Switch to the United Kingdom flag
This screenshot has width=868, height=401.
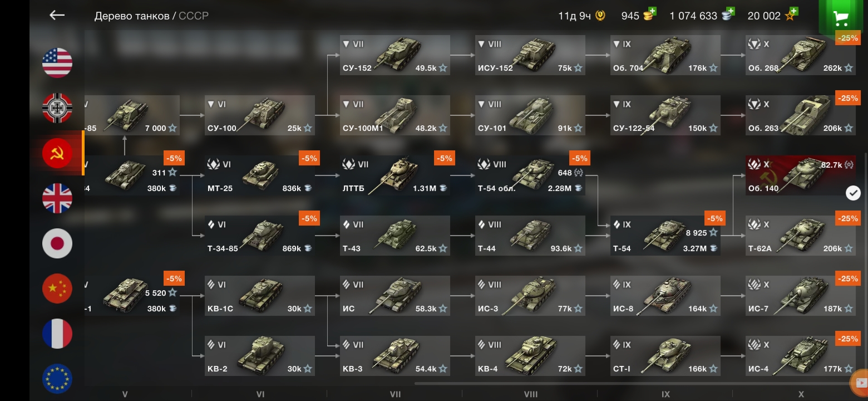pos(57,198)
